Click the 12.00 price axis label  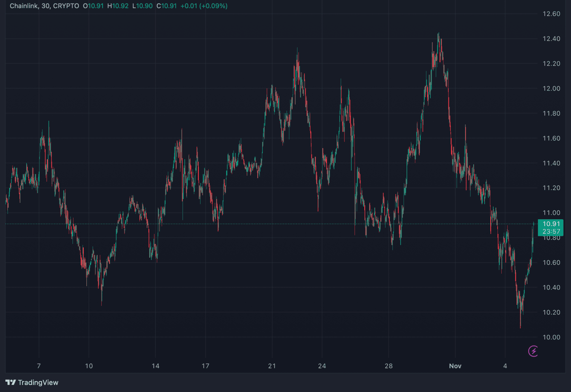point(551,88)
